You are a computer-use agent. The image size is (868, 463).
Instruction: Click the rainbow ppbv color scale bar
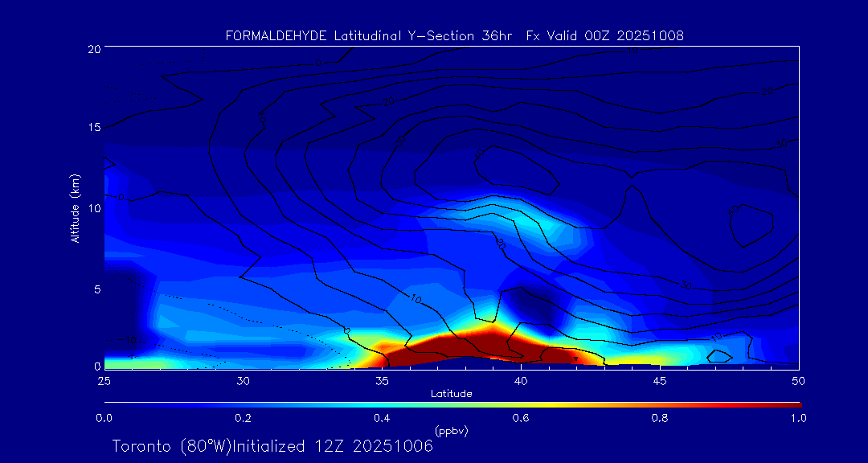point(452,405)
